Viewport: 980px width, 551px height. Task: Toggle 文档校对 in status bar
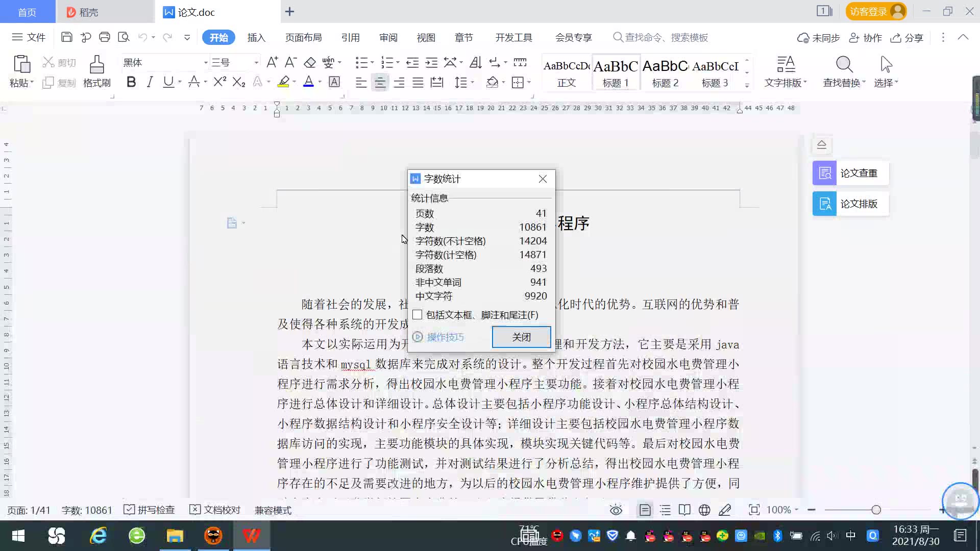(215, 510)
